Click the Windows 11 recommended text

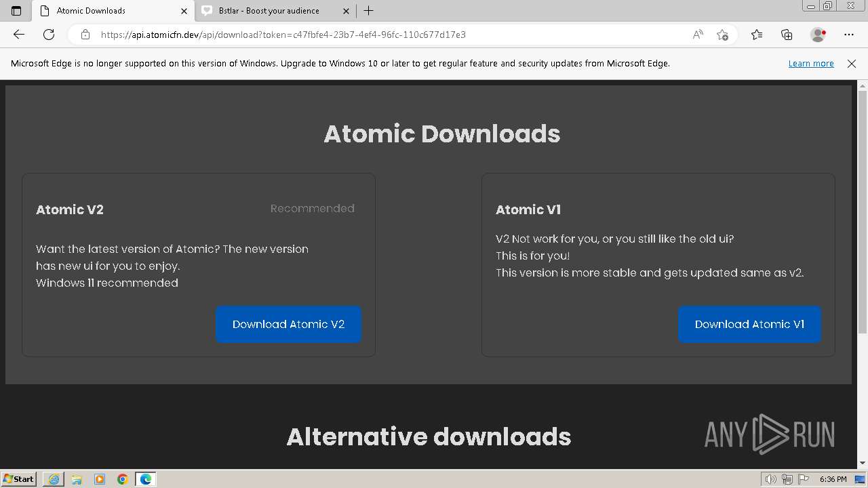[107, 283]
